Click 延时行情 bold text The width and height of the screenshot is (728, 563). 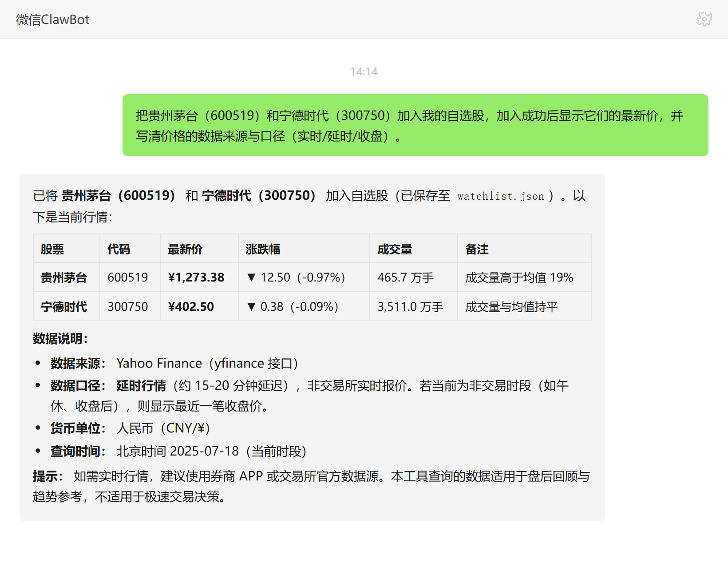[x=141, y=385]
